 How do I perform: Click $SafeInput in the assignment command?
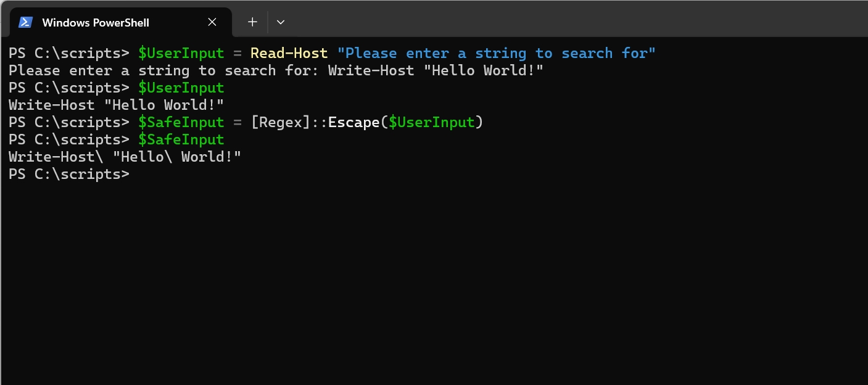coord(181,122)
